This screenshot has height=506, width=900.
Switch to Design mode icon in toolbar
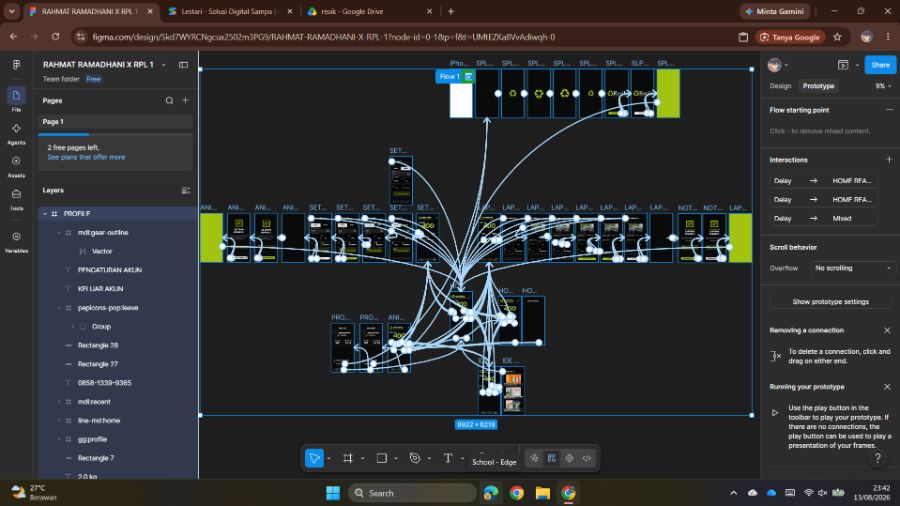[x=552, y=458]
